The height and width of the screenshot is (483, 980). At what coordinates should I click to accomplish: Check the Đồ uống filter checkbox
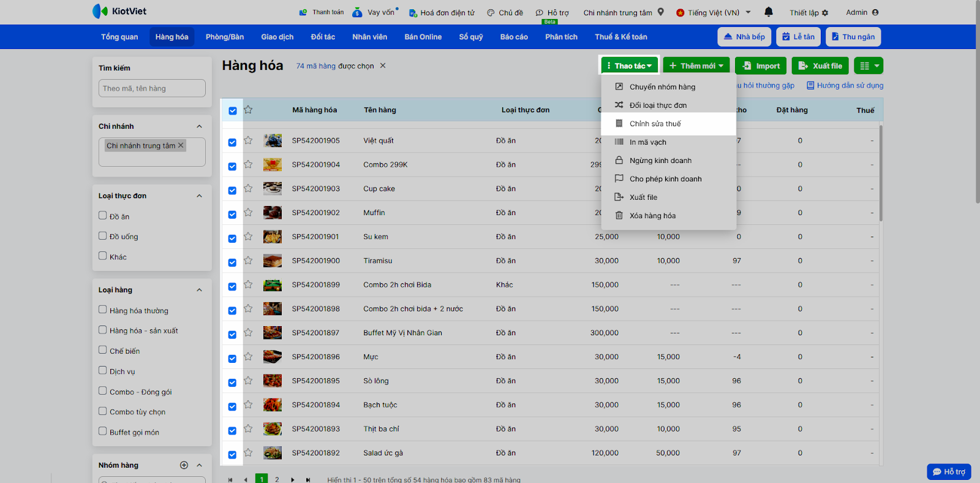coord(103,236)
